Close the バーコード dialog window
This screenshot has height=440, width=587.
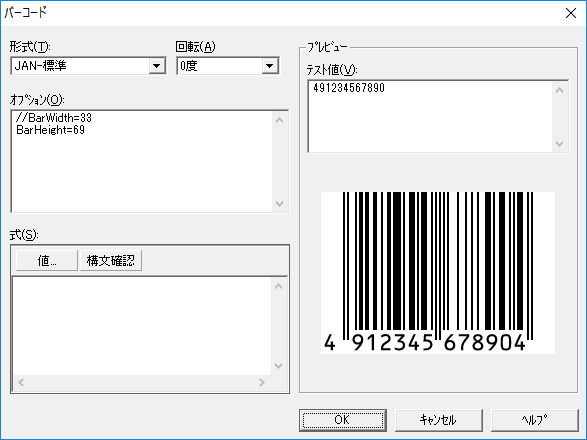pos(571,13)
